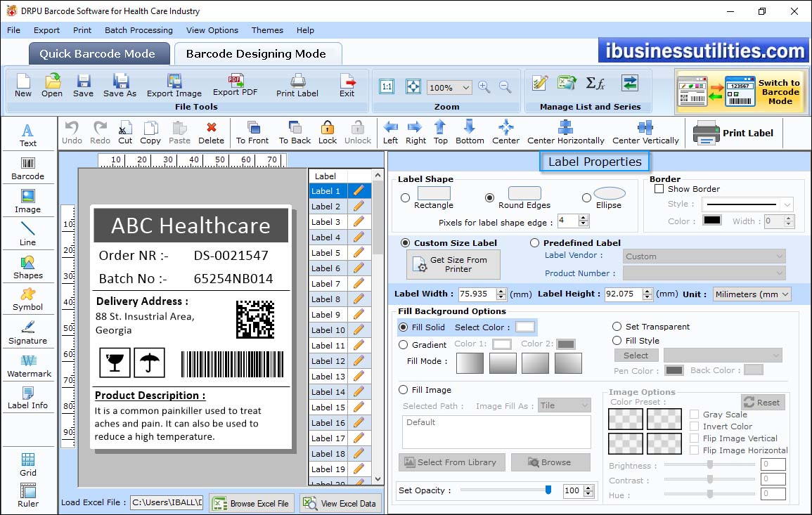Image resolution: width=812 pixels, height=515 pixels.
Task: Click the fit-to-window zoom icon
Action: point(413,87)
